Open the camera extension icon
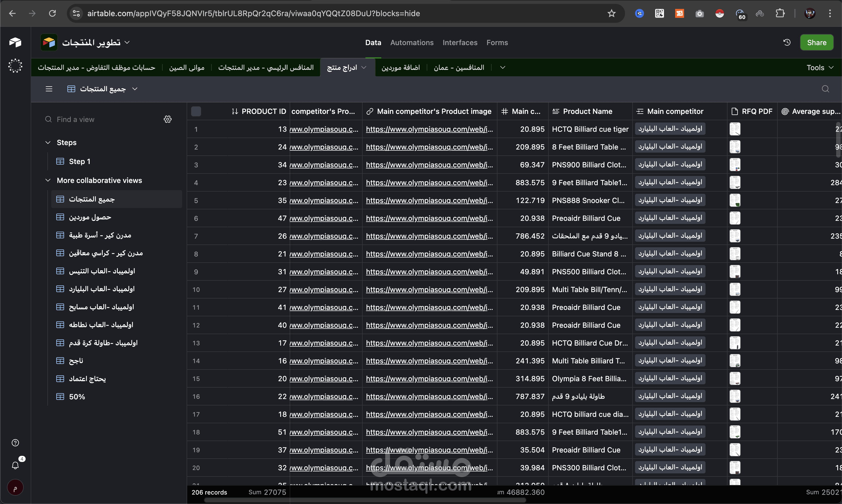This screenshot has height=504, width=842. pyautogui.click(x=699, y=14)
